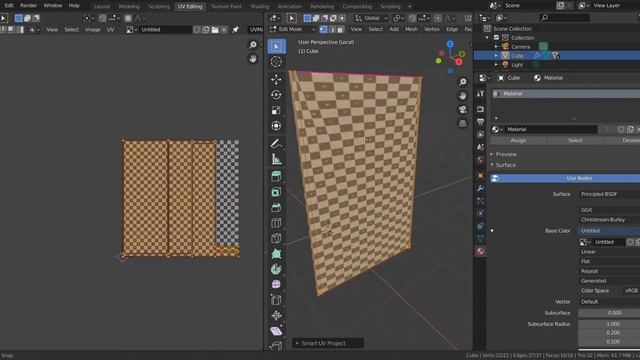Open the Edit Mode dropdown
The width and height of the screenshot is (640, 360).
pos(292,29)
